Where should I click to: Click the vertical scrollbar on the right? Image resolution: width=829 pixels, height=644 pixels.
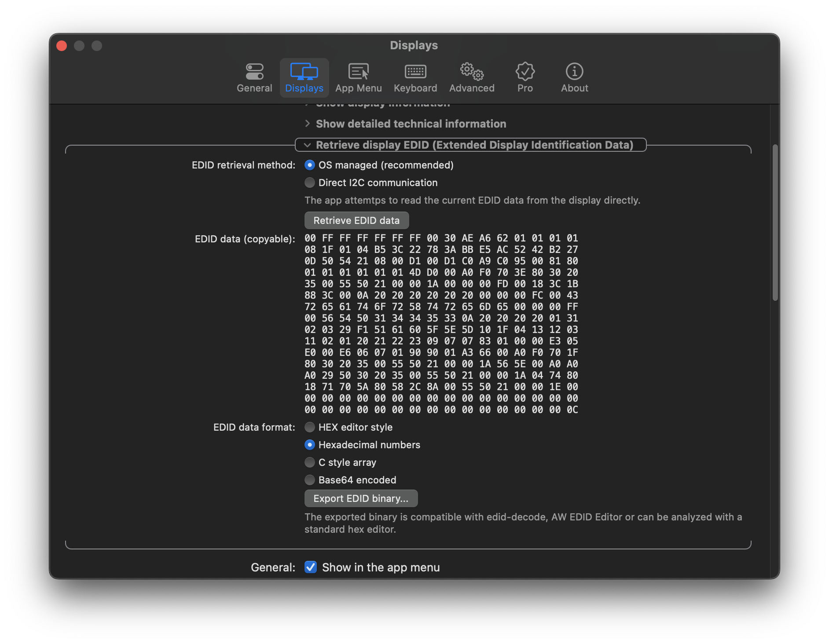pos(774,220)
